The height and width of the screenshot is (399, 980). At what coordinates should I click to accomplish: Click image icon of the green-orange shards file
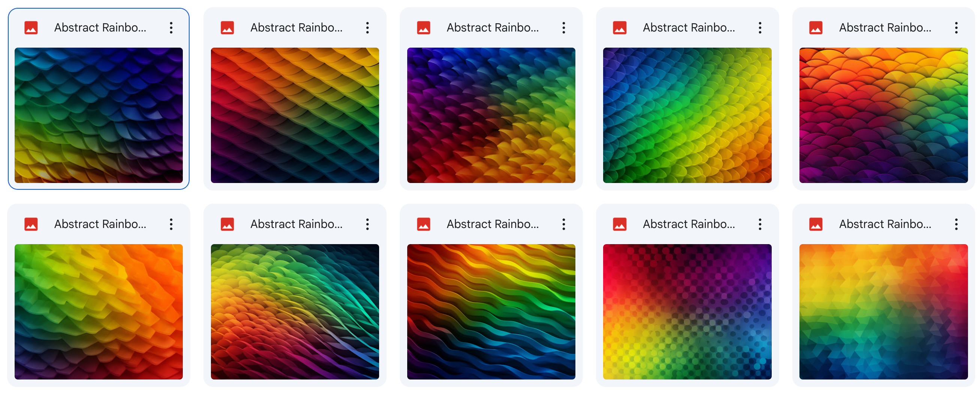pyautogui.click(x=31, y=224)
